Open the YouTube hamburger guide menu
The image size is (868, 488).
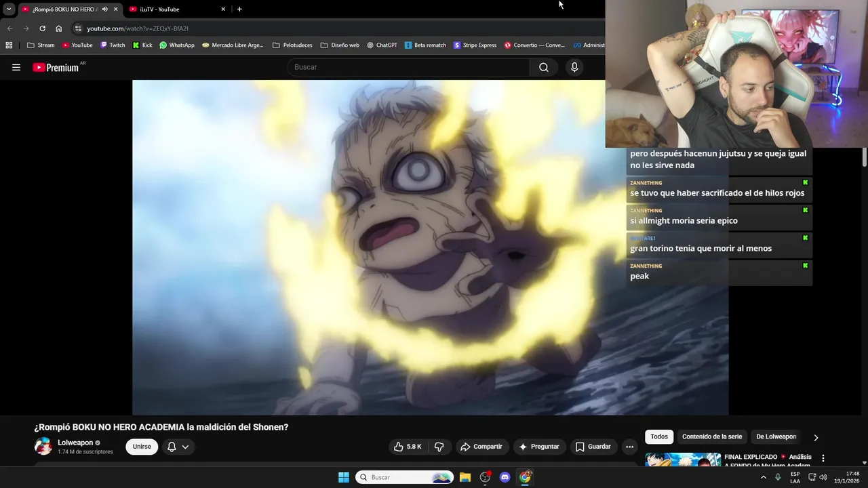click(16, 67)
